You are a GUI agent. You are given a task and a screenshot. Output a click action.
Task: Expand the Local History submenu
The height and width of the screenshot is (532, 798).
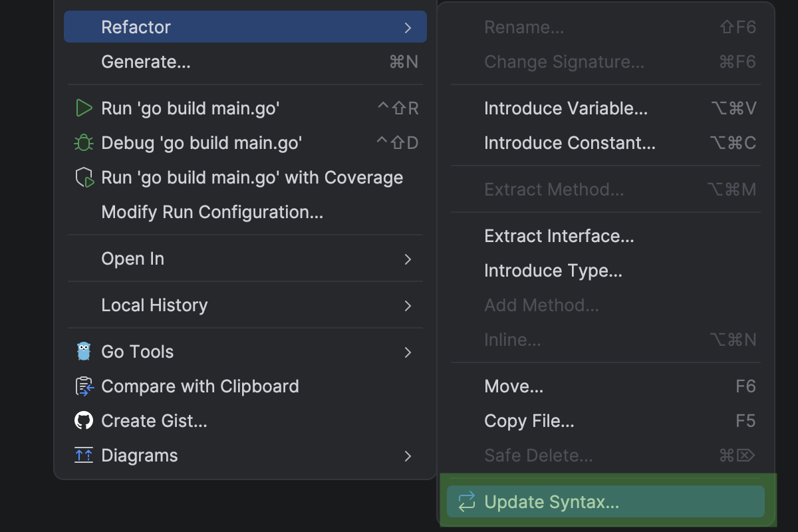(x=408, y=305)
